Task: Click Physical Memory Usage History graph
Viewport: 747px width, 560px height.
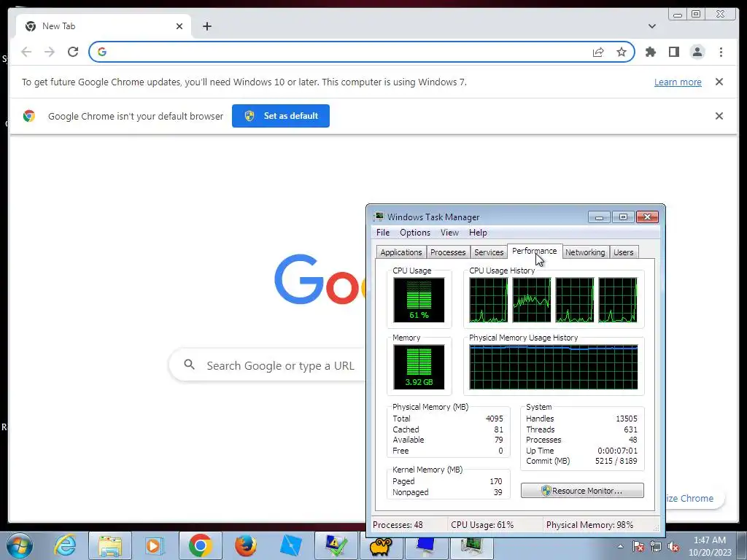Action: click(x=553, y=367)
